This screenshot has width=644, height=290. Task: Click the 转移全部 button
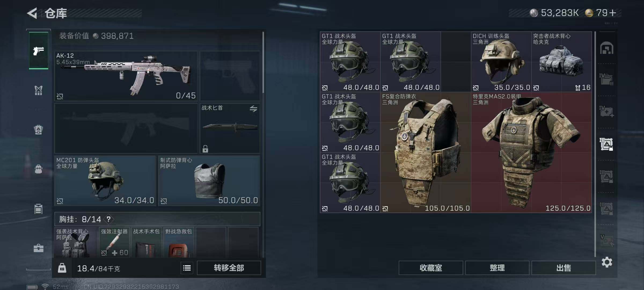pos(229,268)
